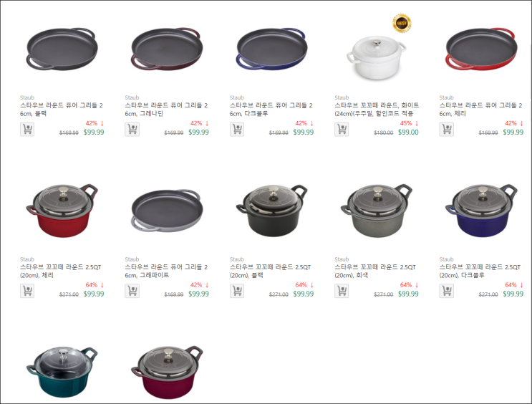The image size is (532, 404).
Task: Click the BEST badge on white cocotte
Action: point(402,23)
